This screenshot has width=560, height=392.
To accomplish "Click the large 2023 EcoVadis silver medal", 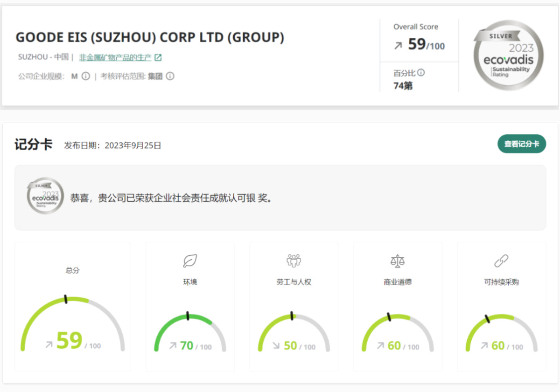I will 508,55.
